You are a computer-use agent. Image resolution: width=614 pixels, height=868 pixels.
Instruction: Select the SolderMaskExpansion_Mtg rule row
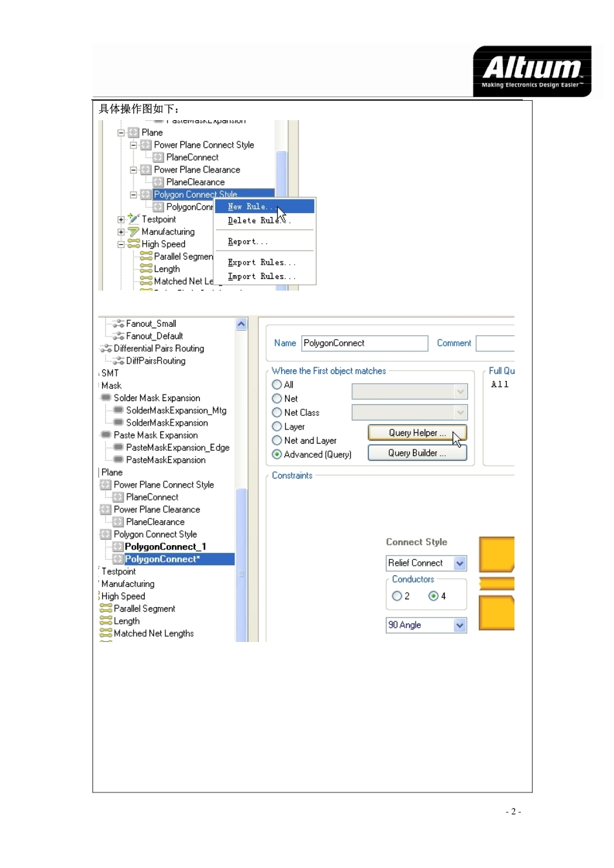pyautogui.click(x=176, y=410)
